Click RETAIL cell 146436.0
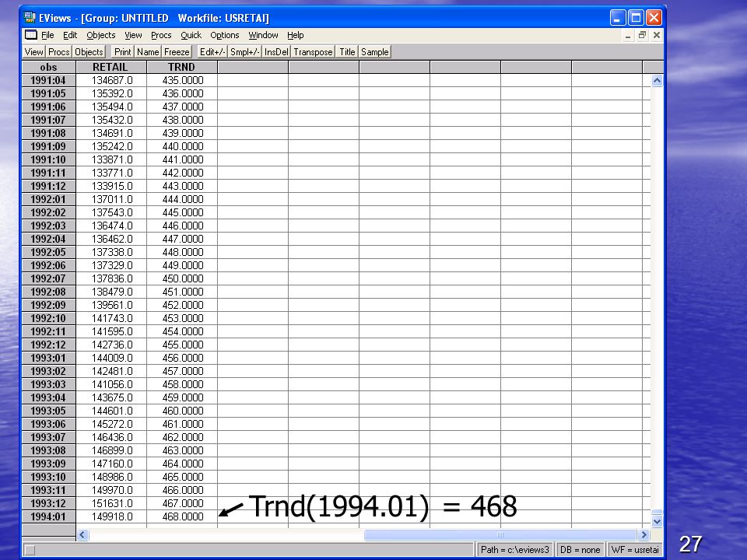The height and width of the screenshot is (560, 747). [111, 437]
